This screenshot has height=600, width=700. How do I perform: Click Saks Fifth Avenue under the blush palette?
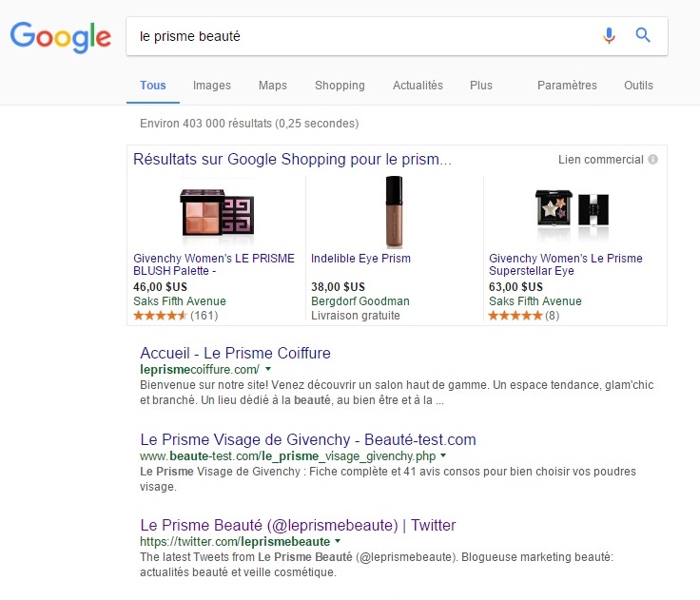point(180,301)
